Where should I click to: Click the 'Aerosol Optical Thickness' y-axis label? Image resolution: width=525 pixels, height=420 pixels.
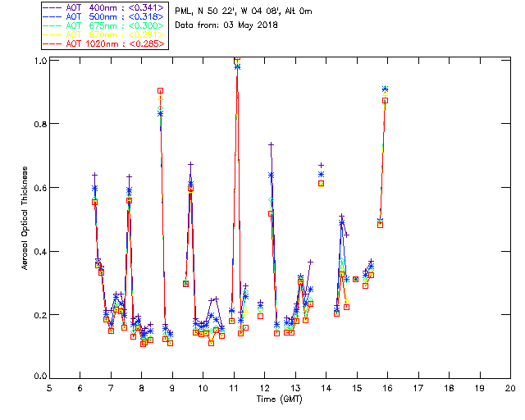(26, 218)
